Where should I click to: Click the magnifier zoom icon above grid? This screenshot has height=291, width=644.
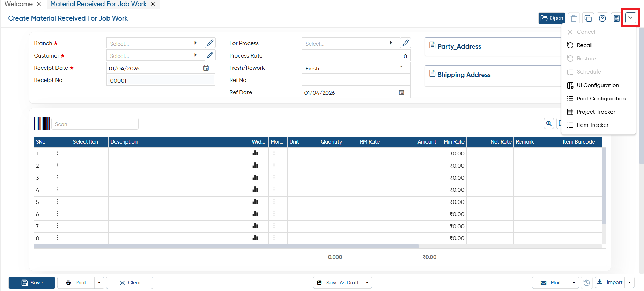(549, 123)
